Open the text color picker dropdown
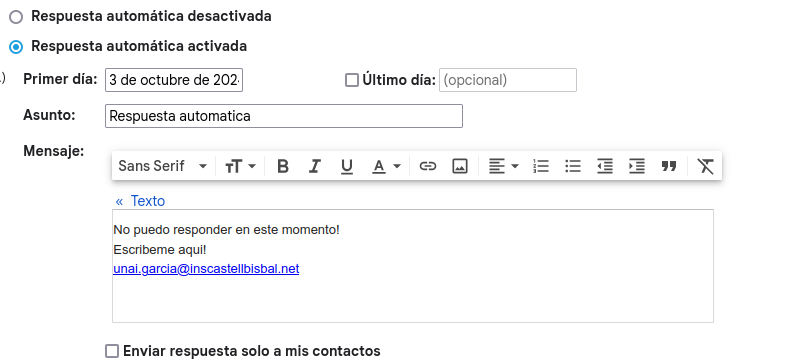Image resolution: width=809 pixels, height=362 pixels. point(386,166)
